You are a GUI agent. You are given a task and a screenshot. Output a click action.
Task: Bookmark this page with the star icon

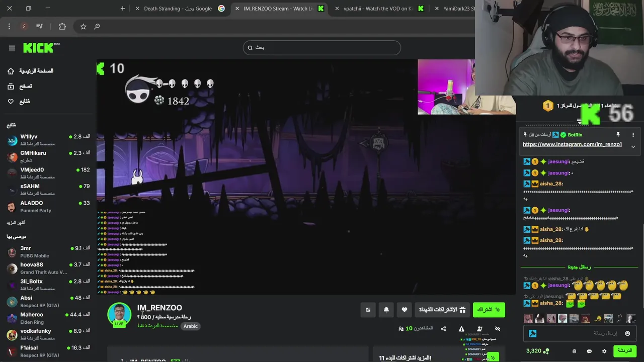pyautogui.click(x=83, y=26)
